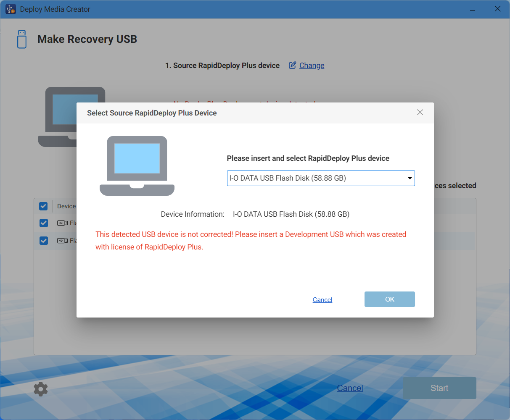510x420 pixels.
Task: Click the red 'not corrected' error message text
Action: point(251,241)
